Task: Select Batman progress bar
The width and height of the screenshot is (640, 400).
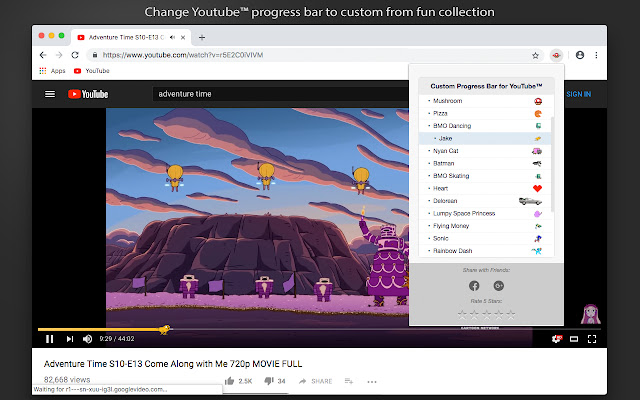Action: click(x=485, y=163)
